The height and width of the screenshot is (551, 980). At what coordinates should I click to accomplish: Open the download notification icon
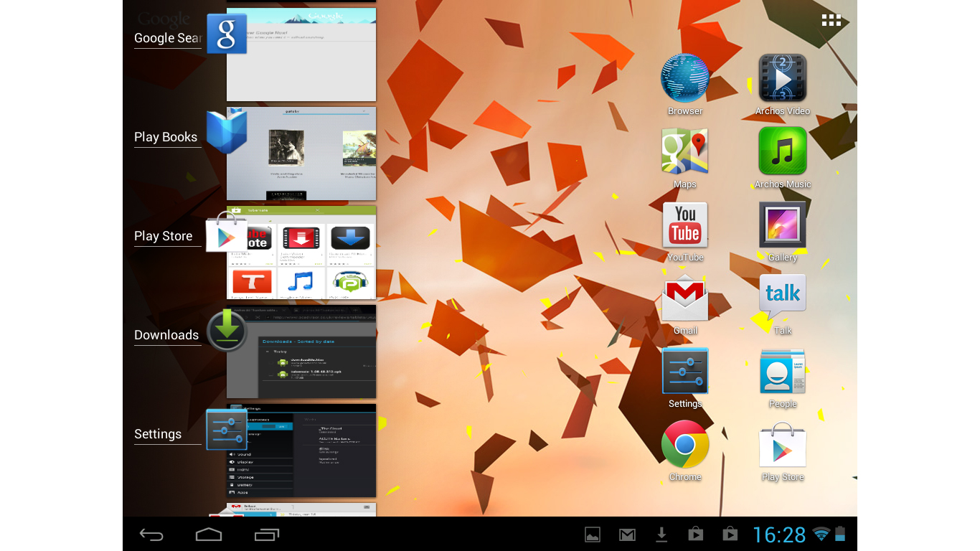tap(661, 534)
